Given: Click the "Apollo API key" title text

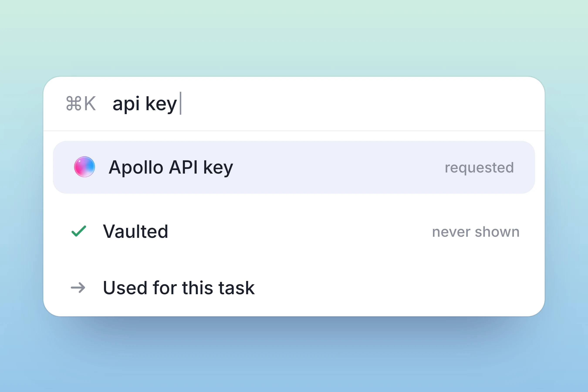Looking at the screenshot, I should (171, 167).
